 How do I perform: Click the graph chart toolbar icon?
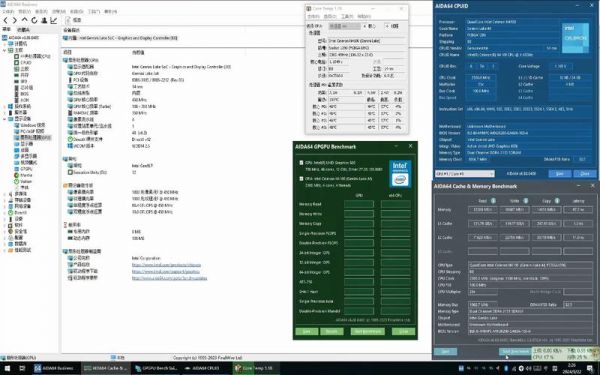[x=54, y=20]
